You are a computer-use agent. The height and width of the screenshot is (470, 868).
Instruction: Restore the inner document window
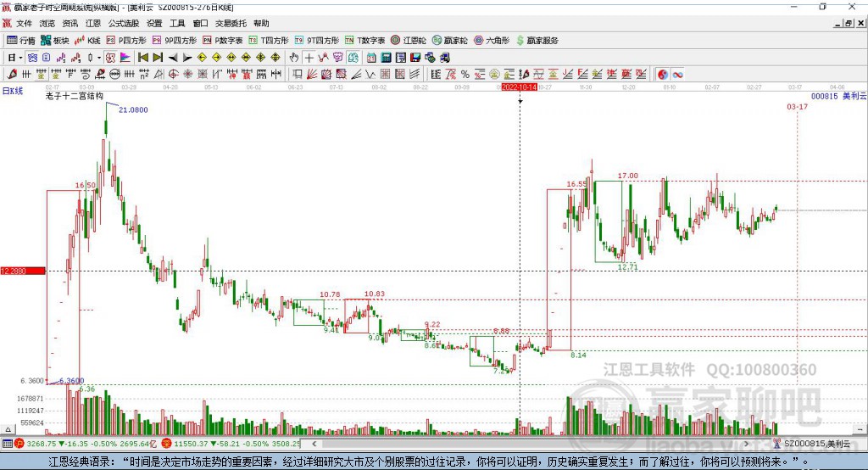(849, 23)
